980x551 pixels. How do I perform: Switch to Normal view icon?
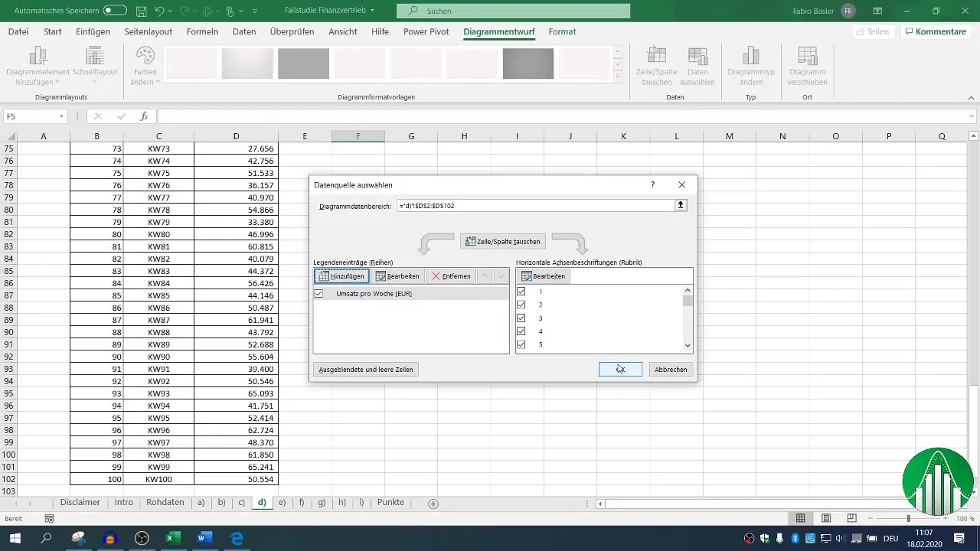coord(800,519)
